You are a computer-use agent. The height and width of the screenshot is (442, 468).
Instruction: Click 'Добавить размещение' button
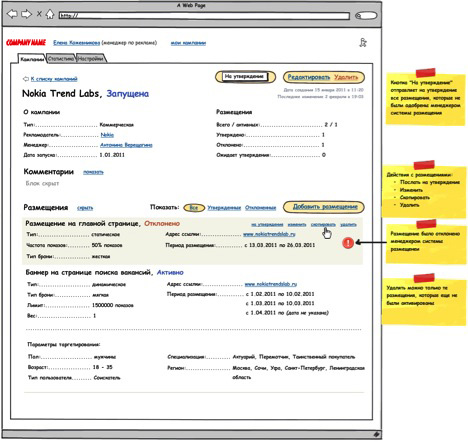(324, 207)
